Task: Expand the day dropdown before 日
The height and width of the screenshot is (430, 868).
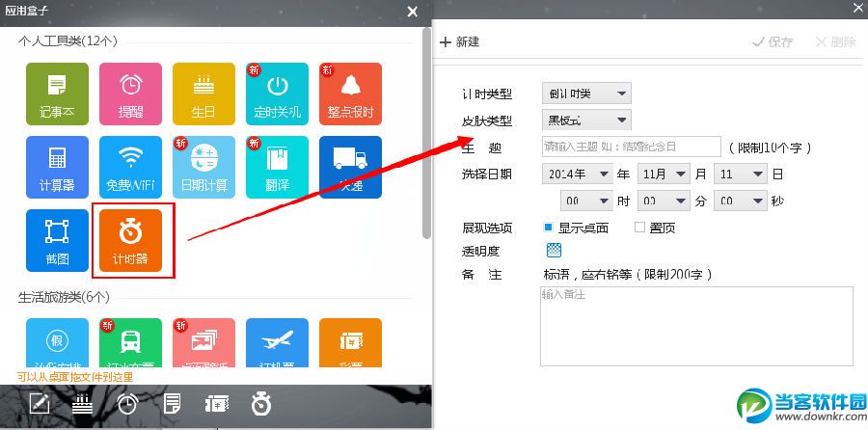Action: [x=740, y=174]
